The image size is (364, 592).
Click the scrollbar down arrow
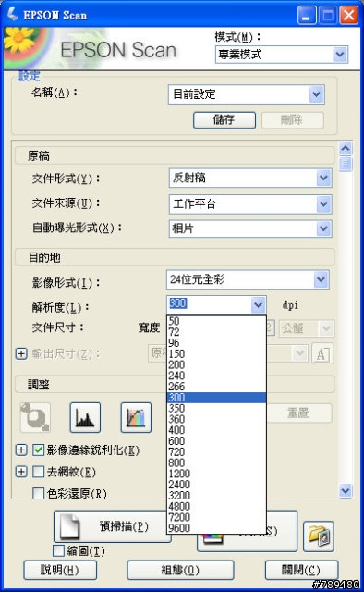tap(346, 491)
